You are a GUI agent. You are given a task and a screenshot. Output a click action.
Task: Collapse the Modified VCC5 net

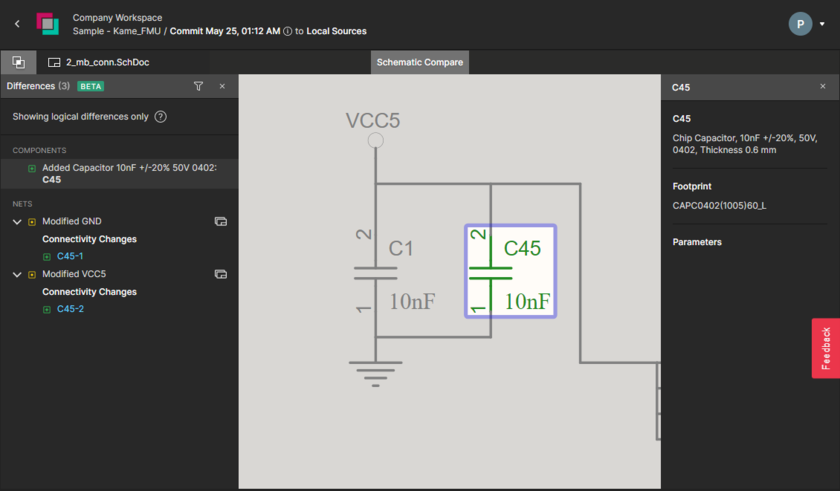[17, 274]
